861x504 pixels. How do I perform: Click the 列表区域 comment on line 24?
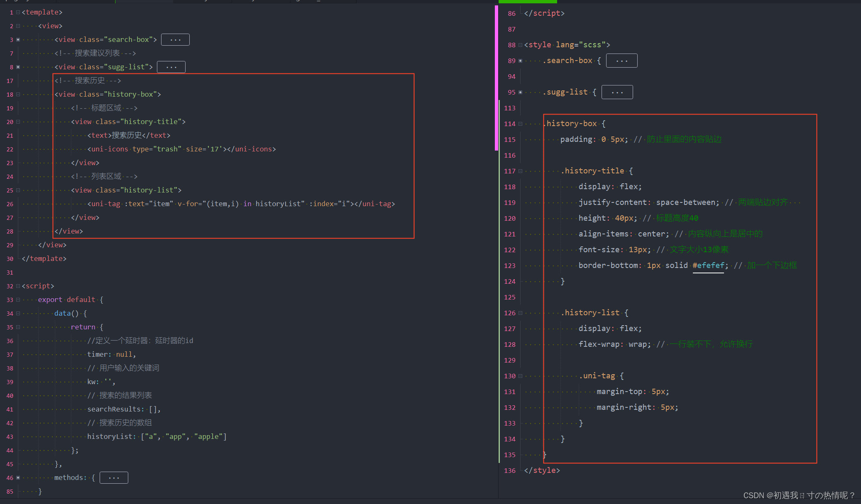point(104,177)
